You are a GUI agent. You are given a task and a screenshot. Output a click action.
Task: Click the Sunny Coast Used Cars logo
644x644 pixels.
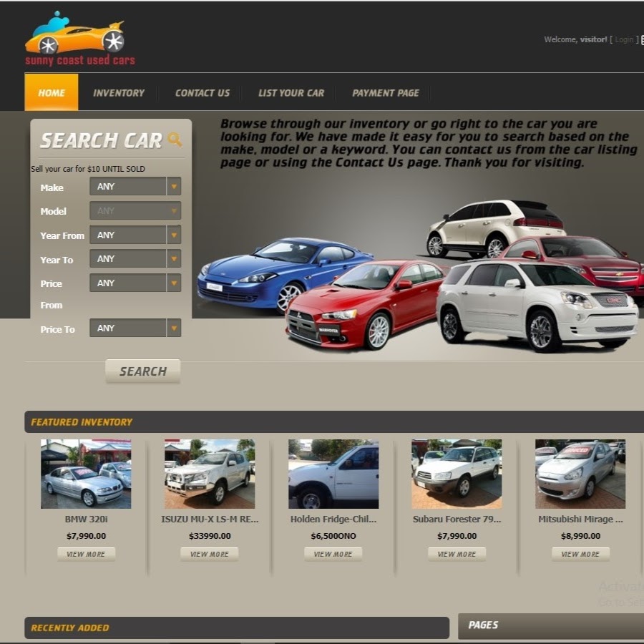(80, 39)
